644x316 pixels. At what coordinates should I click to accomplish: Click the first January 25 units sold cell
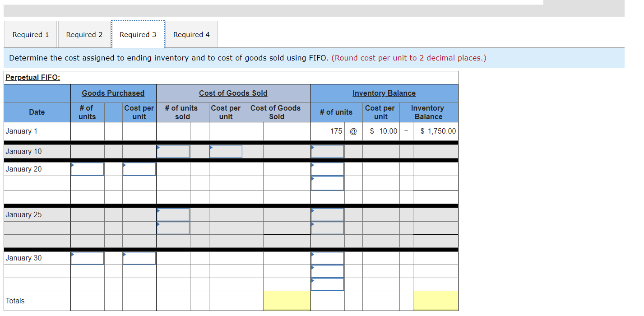pos(173,214)
